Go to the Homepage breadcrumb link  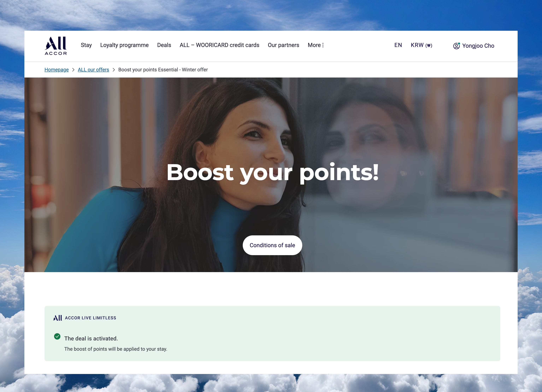[x=56, y=70]
